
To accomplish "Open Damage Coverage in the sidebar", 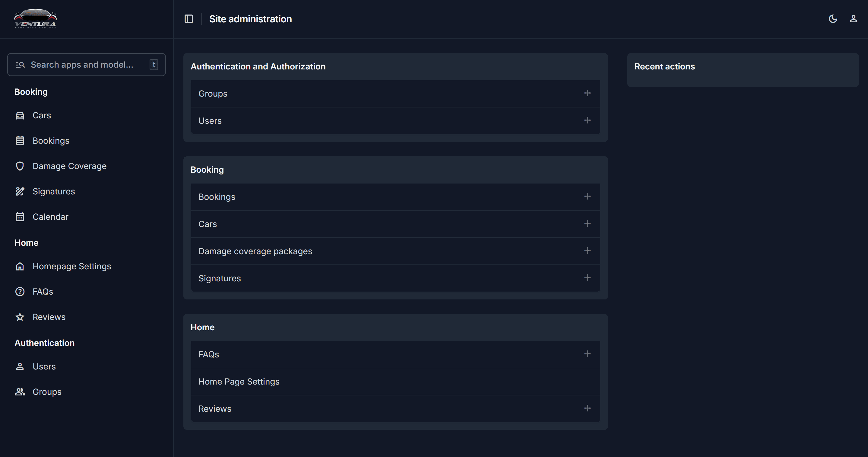I will (x=69, y=166).
